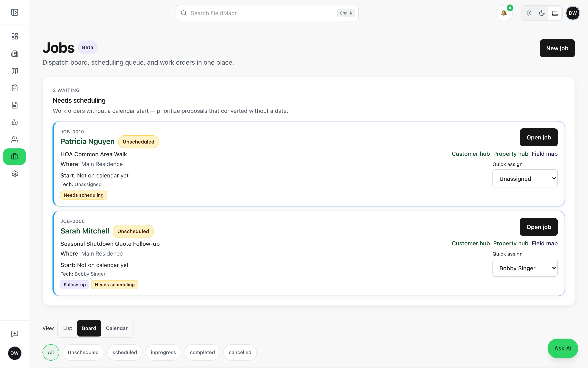Image resolution: width=588 pixels, height=368 pixels.
Task: Click the JOB-0010 identifier text
Action: click(72, 132)
